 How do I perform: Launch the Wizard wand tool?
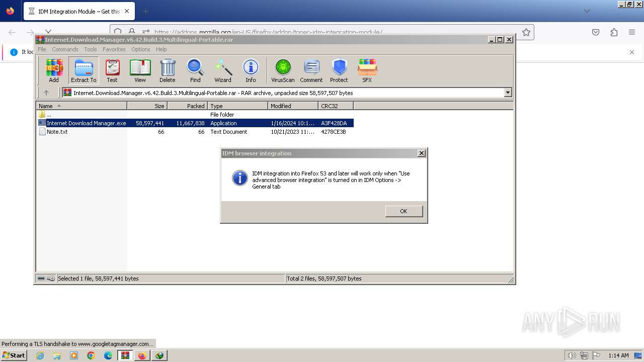click(223, 70)
